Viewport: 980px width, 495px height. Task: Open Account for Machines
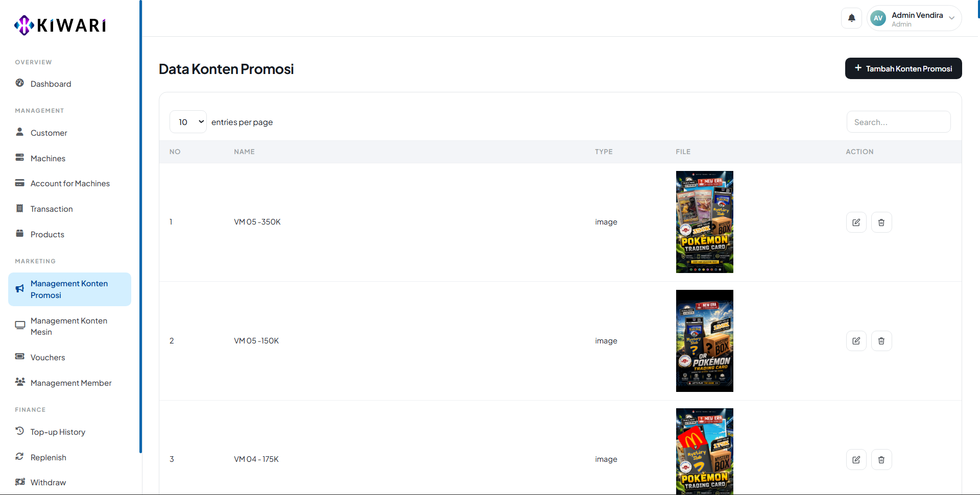click(69, 183)
